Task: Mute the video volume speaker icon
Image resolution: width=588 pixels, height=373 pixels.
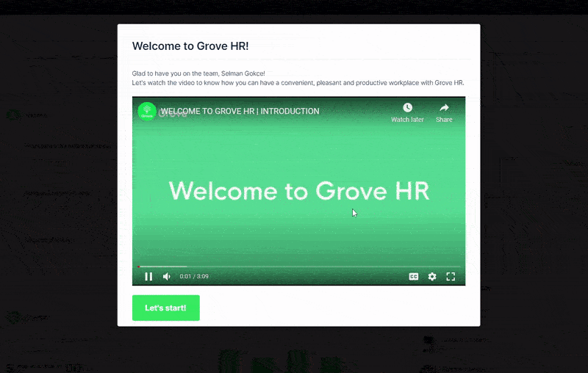Action: pyautogui.click(x=167, y=276)
